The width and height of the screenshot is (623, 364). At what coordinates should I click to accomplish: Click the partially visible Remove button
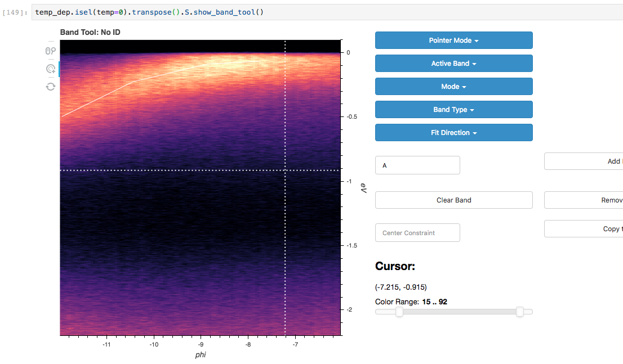584,200
